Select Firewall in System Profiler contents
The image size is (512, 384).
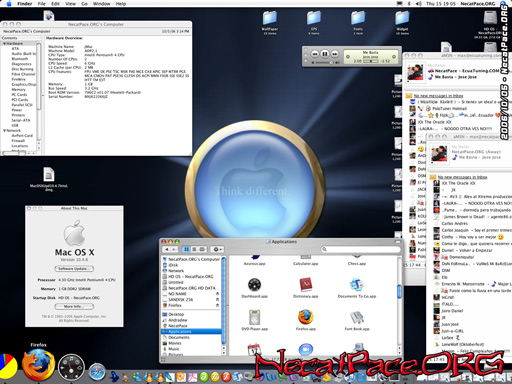tap(18, 141)
